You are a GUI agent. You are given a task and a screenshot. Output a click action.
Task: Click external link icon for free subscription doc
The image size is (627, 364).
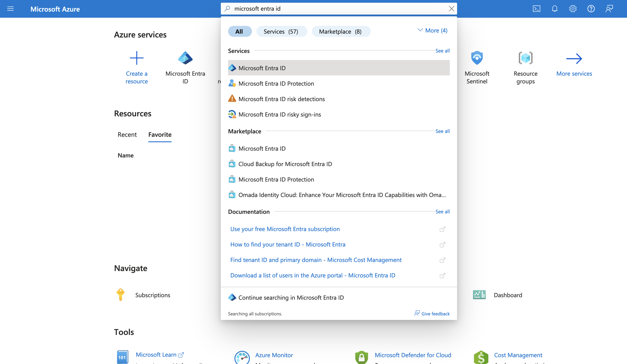(x=442, y=229)
